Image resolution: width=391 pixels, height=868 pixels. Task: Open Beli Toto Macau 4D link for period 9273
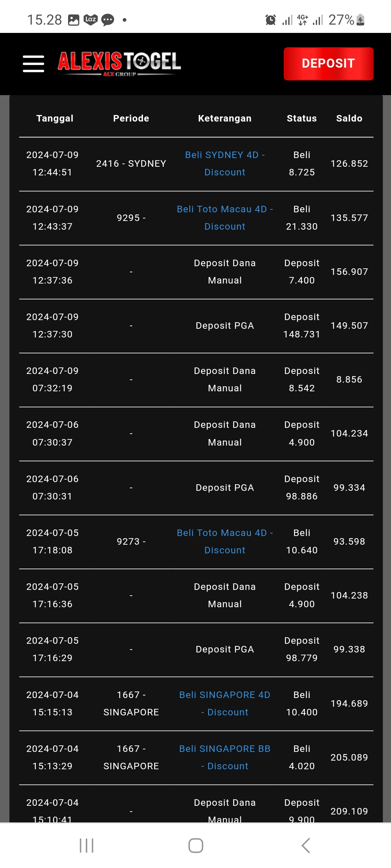coord(225,541)
